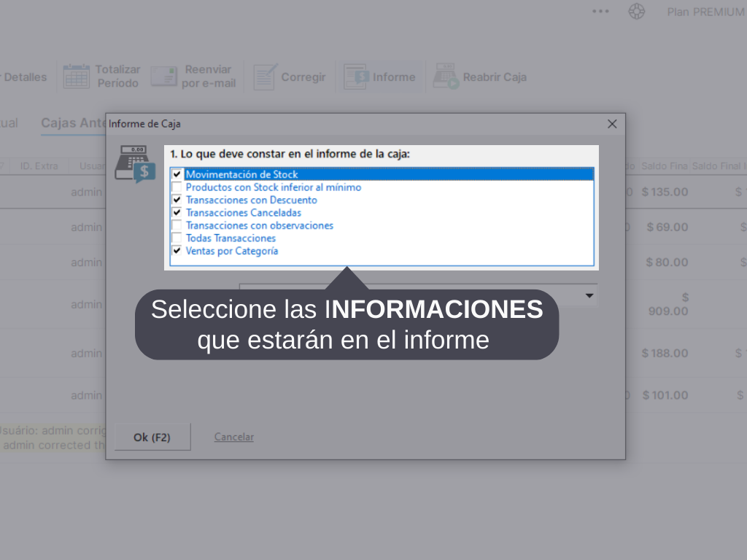The image size is (747, 560).
Task: Click the Reenviar por e-mail envelope icon
Action: 164,76
